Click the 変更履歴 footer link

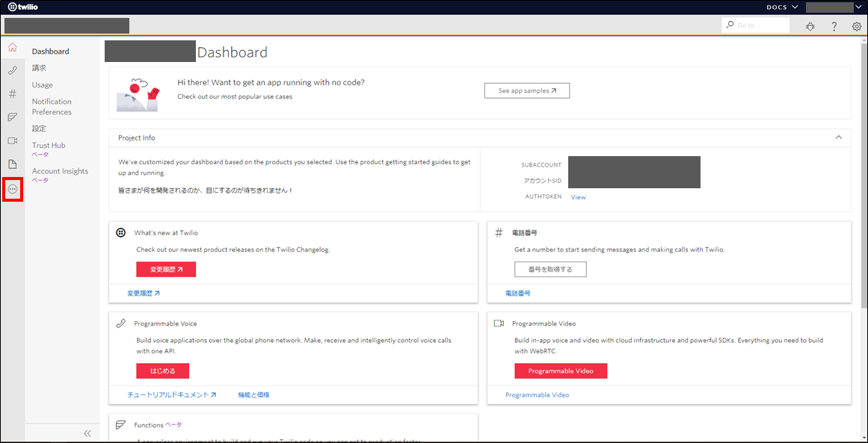pyautogui.click(x=144, y=293)
